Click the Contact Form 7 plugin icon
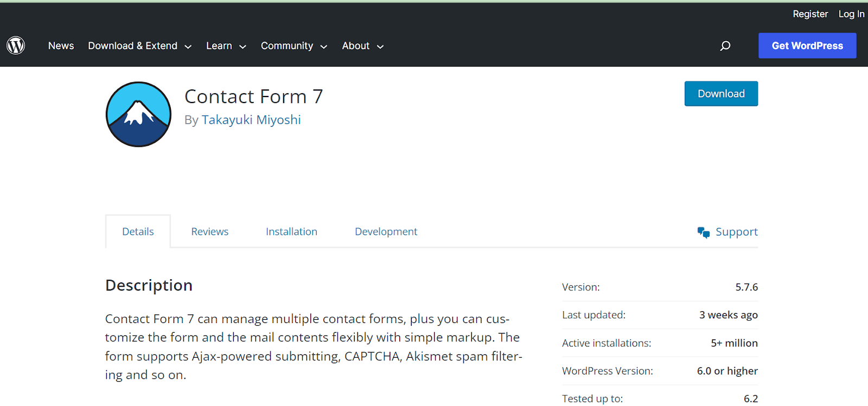 [x=138, y=114]
